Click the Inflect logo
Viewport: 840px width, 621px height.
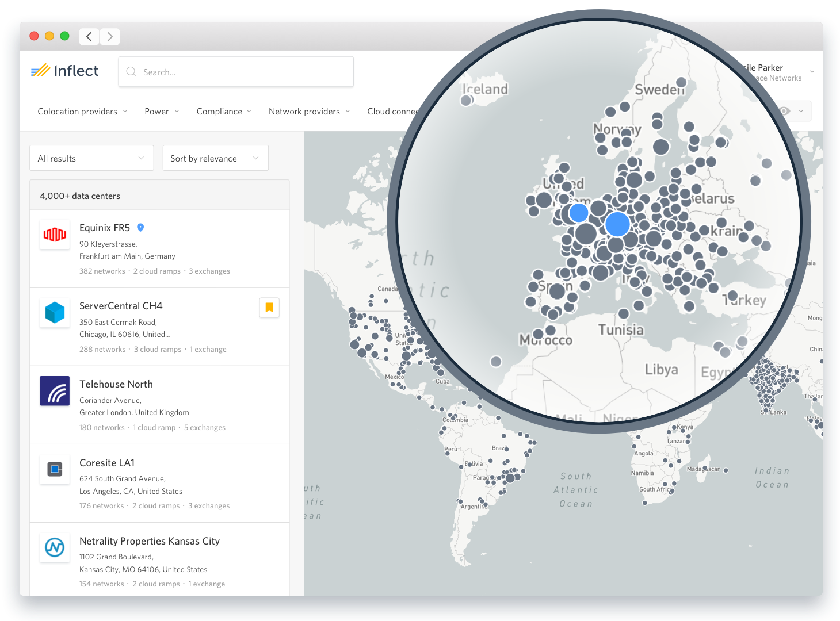(x=64, y=71)
